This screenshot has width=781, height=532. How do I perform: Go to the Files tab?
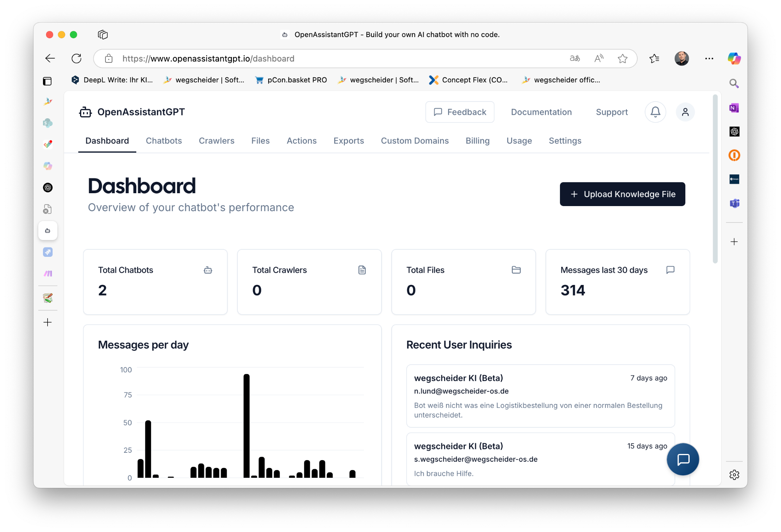pos(260,141)
